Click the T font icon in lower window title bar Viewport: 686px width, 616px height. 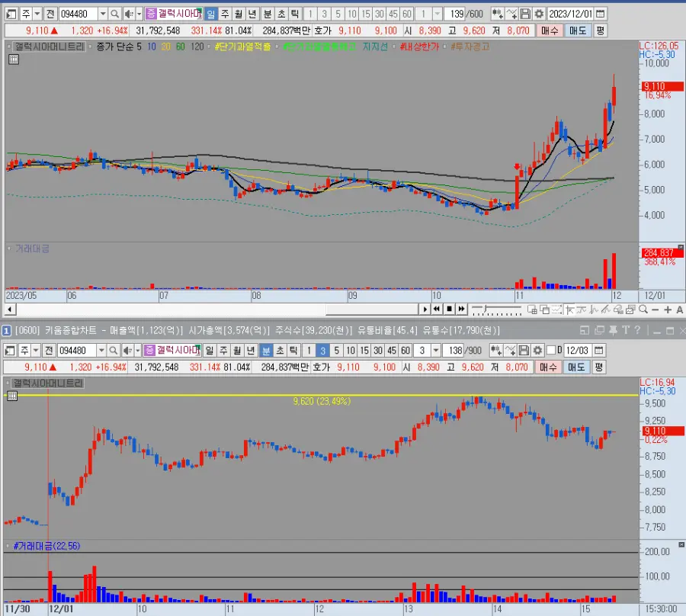626,330
